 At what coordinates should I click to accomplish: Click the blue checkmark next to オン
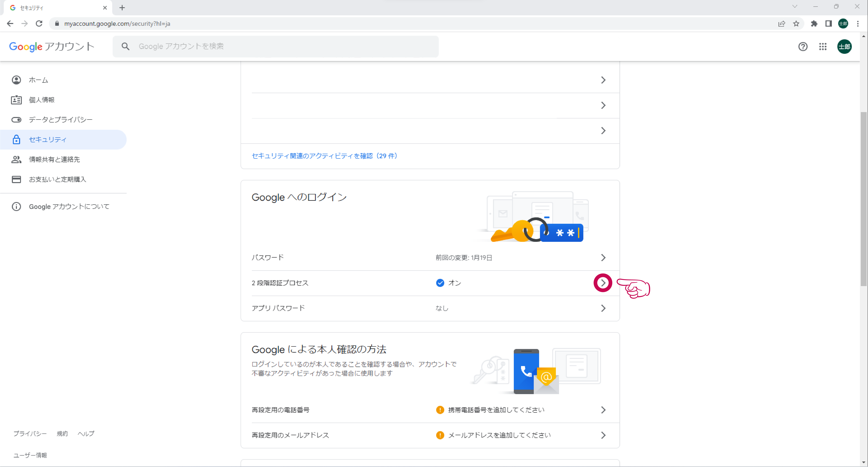click(x=440, y=283)
